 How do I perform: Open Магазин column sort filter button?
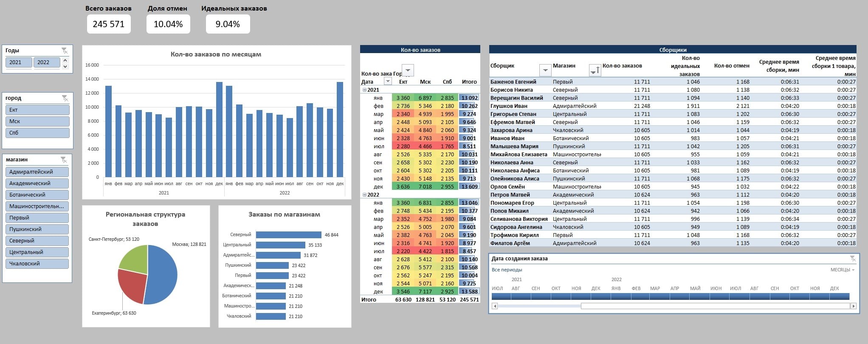[x=595, y=70]
